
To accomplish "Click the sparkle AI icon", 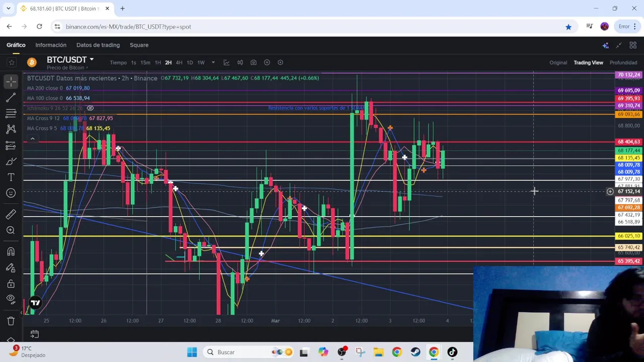I will 605,45.
